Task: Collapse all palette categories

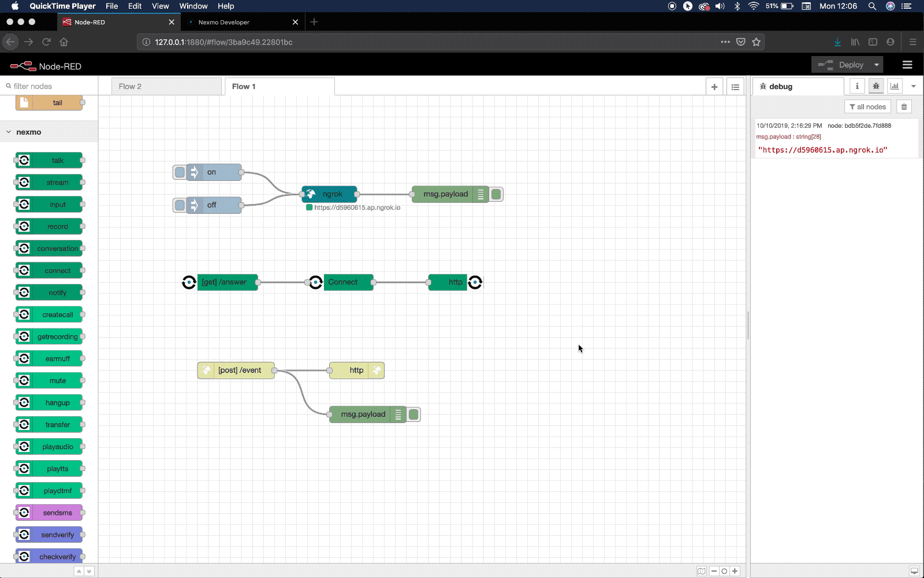Action: point(79,571)
